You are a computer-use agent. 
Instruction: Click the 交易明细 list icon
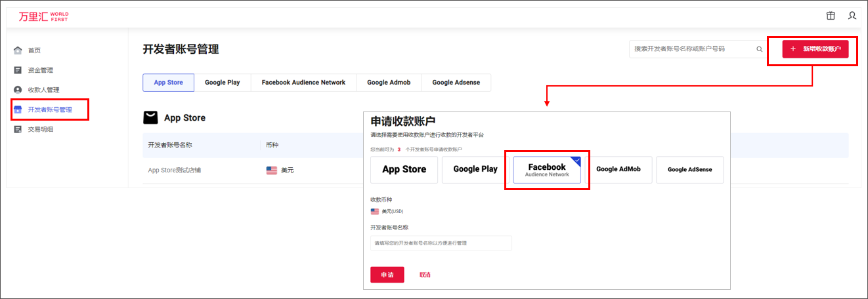tap(18, 129)
